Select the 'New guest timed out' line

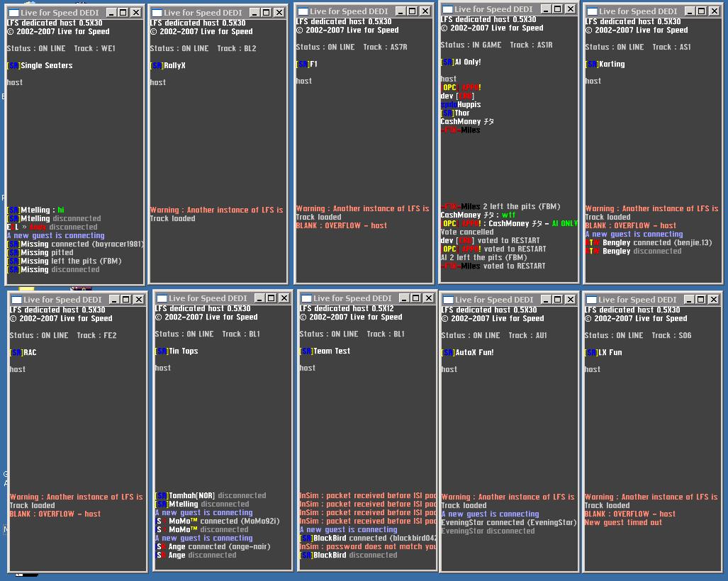(x=624, y=522)
